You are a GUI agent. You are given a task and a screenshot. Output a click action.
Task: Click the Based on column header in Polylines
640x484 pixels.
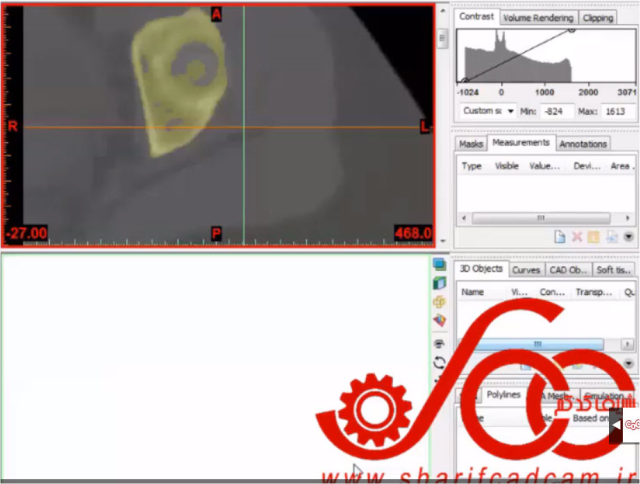tap(591, 418)
